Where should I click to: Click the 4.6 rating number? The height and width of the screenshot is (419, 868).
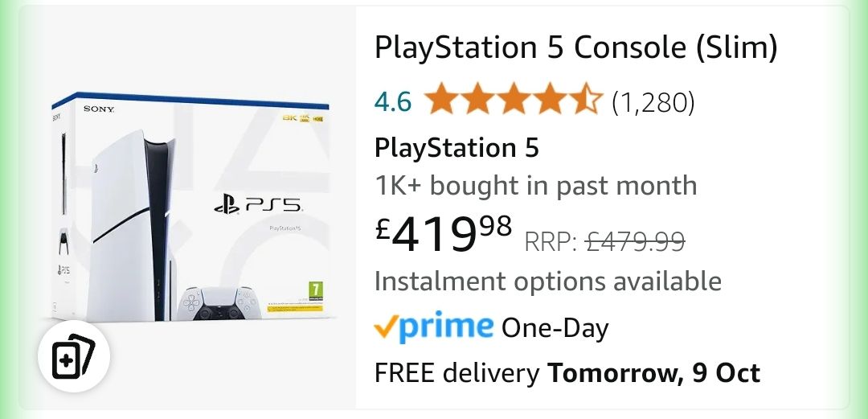393,102
